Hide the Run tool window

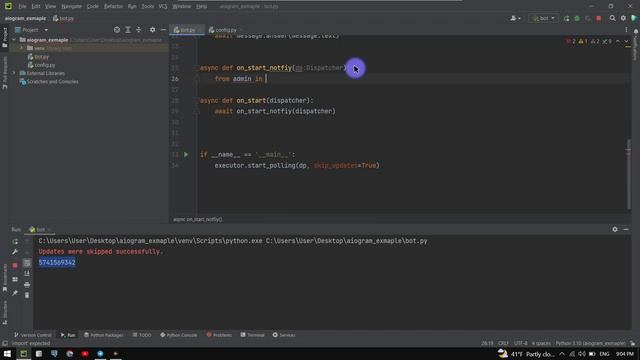(626, 229)
